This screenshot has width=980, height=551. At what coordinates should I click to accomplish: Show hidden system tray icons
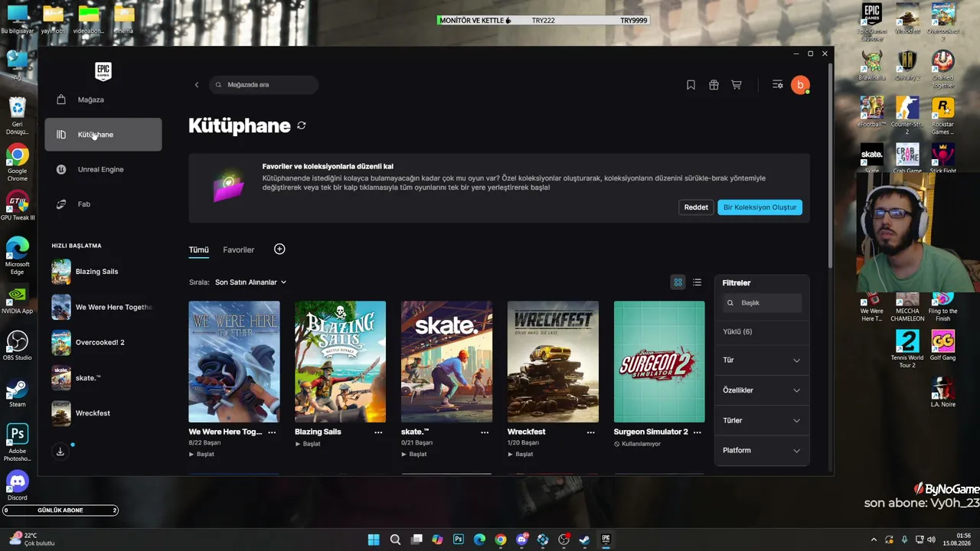tap(874, 540)
